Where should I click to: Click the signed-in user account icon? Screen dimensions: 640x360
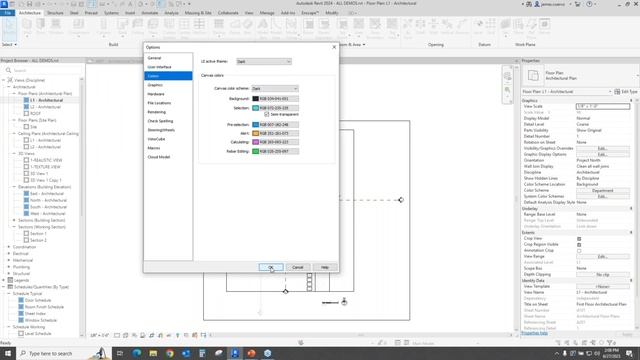coord(537,4)
